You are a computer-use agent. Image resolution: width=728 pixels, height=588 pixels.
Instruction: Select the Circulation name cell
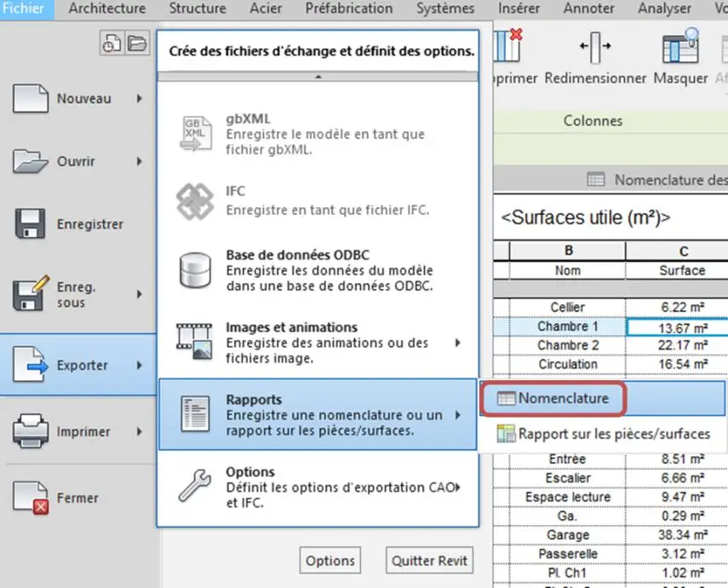[568, 365]
